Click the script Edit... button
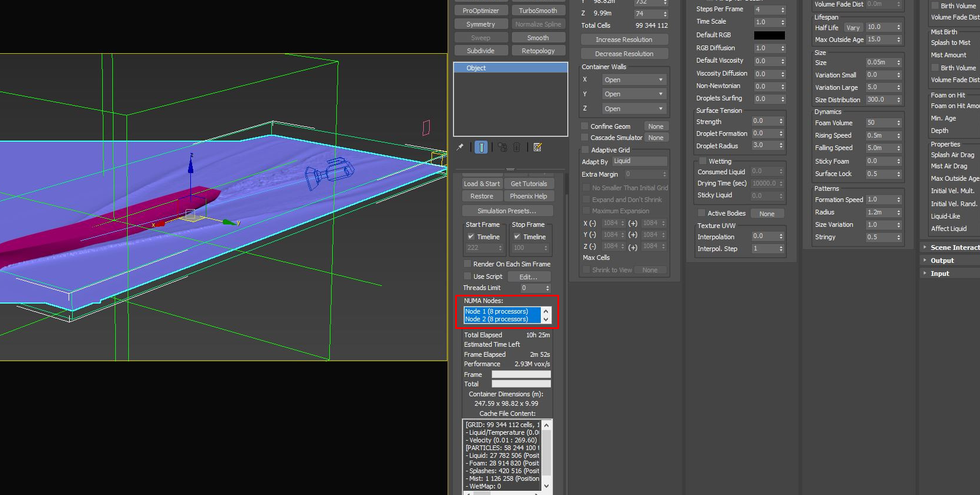The width and height of the screenshot is (980, 495). (528, 276)
